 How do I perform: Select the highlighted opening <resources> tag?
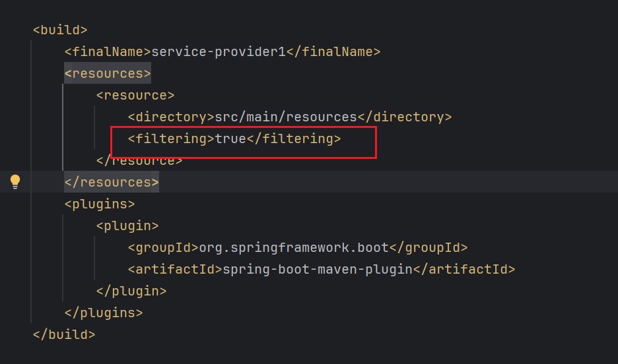108,73
